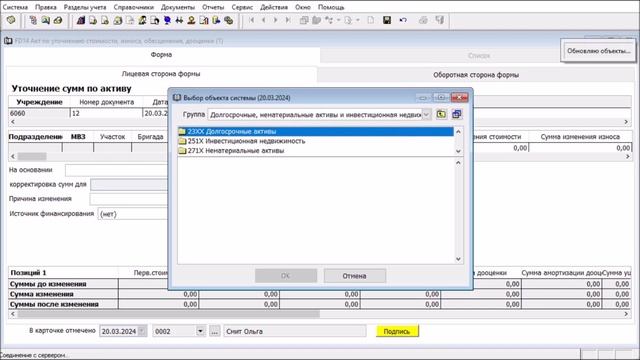
Task: Open the Окно menu
Action: click(x=303, y=7)
